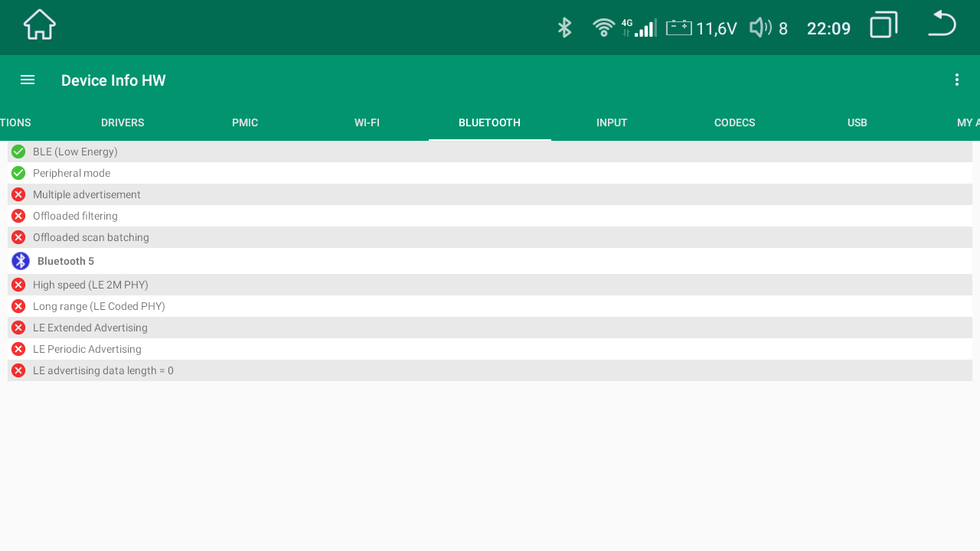The height and width of the screenshot is (551, 980).
Task: Select the Multiple advertisement text
Action: click(87, 194)
